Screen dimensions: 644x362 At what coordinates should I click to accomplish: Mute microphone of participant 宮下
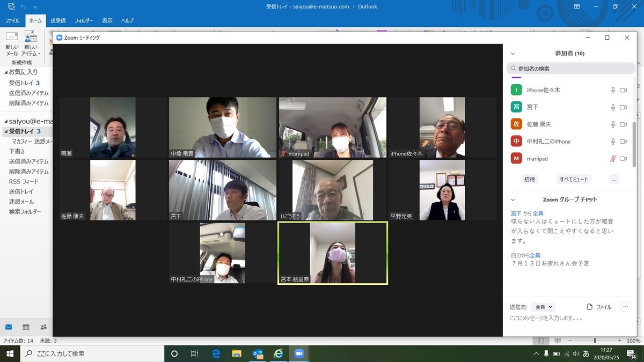point(613,107)
